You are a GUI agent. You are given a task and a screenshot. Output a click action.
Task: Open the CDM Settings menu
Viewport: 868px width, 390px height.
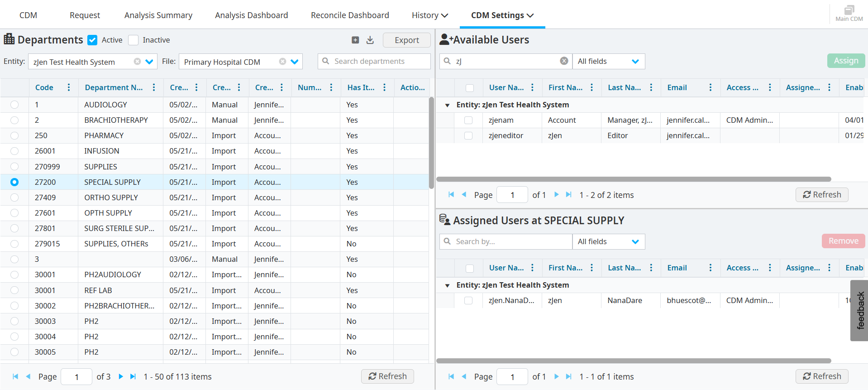[502, 15]
